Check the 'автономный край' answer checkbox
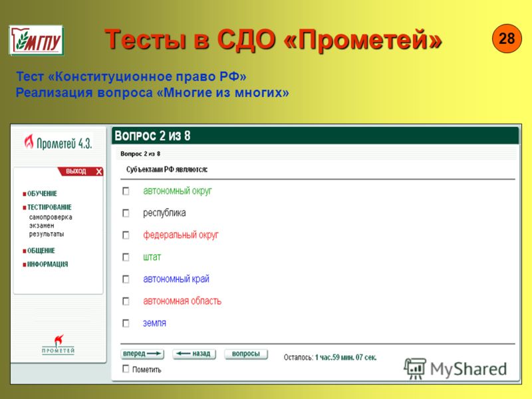532x399 pixels. click(x=126, y=279)
